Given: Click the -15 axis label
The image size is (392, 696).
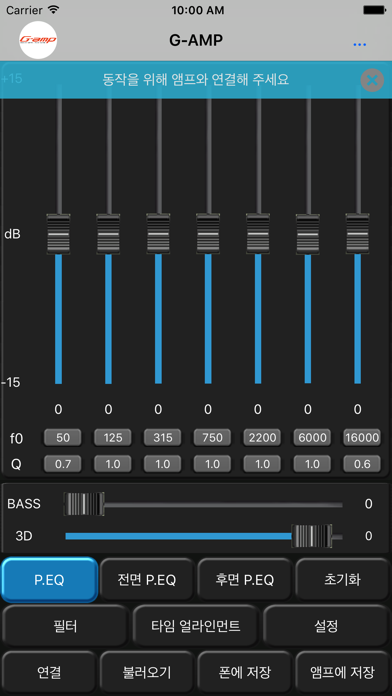Looking at the screenshot, I should [x=11, y=382].
